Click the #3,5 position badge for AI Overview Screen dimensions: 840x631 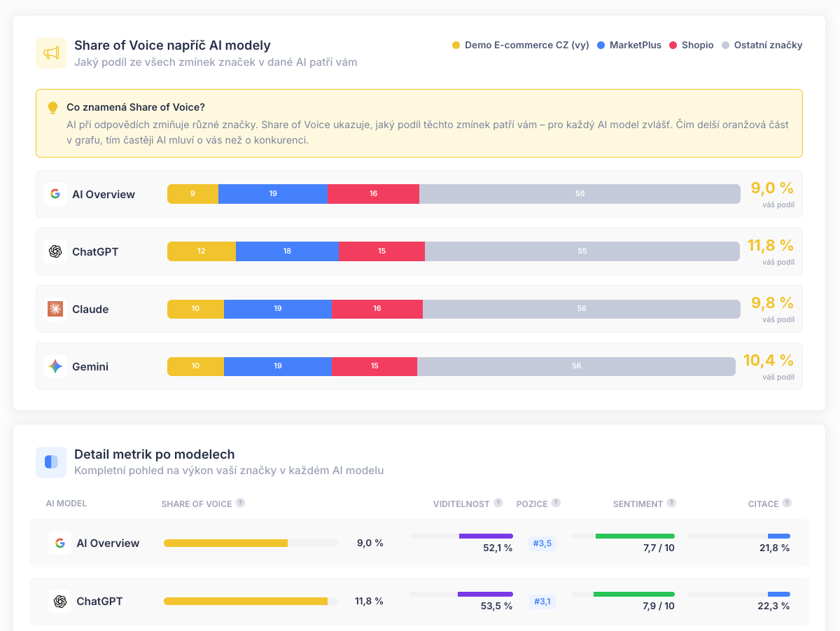(542, 543)
